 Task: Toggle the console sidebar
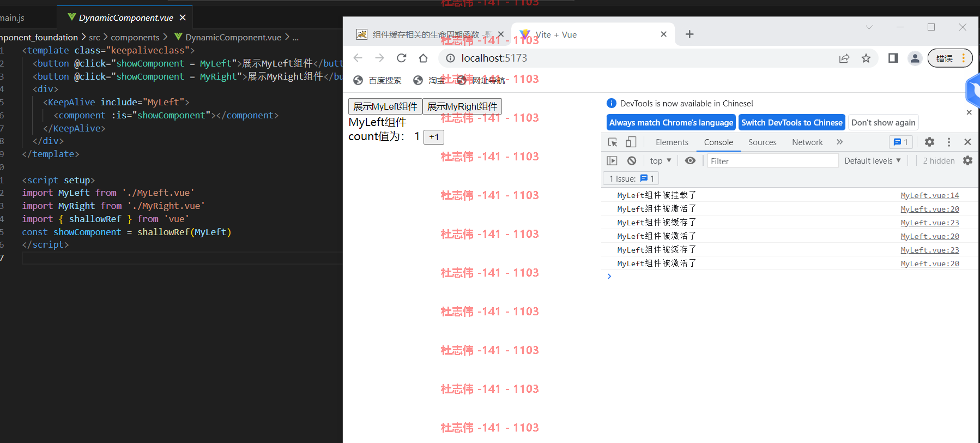click(x=612, y=161)
